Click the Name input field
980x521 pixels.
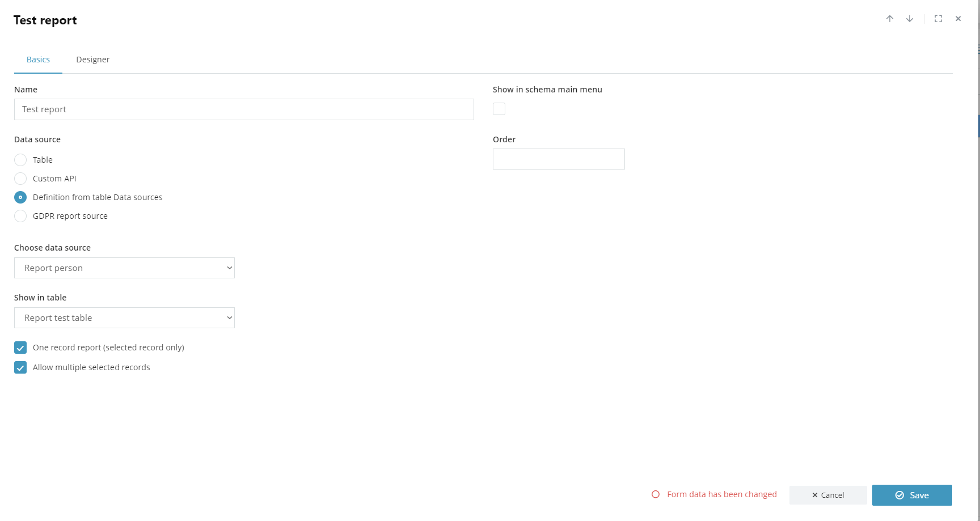pyautogui.click(x=244, y=109)
